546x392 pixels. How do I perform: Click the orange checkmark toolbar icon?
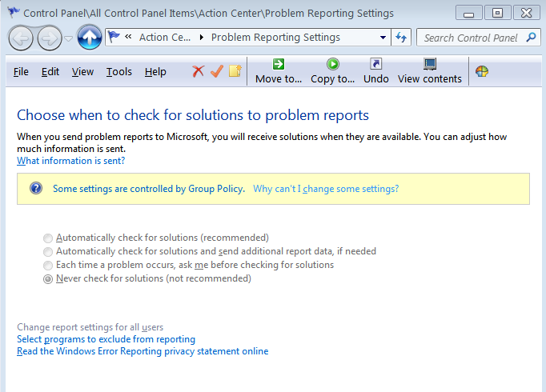click(x=217, y=71)
